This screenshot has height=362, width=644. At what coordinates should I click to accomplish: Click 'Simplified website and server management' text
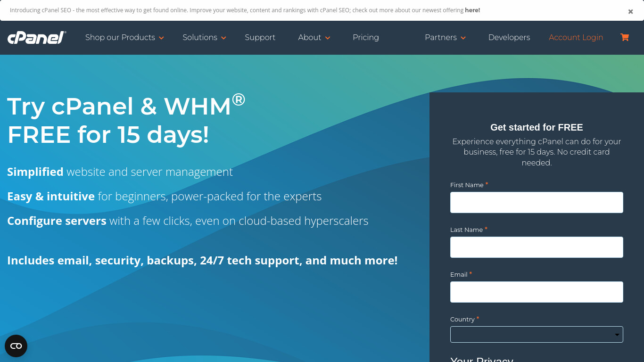[x=120, y=172]
